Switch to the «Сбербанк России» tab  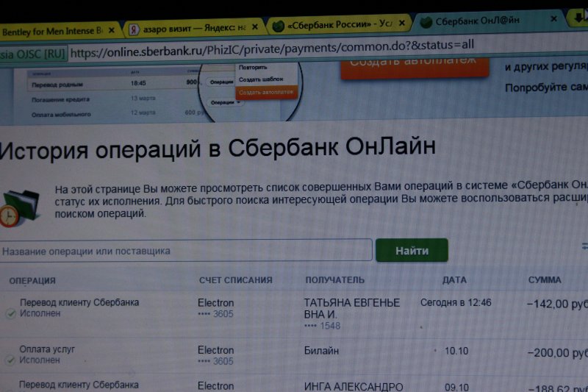[x=340, y=24]
